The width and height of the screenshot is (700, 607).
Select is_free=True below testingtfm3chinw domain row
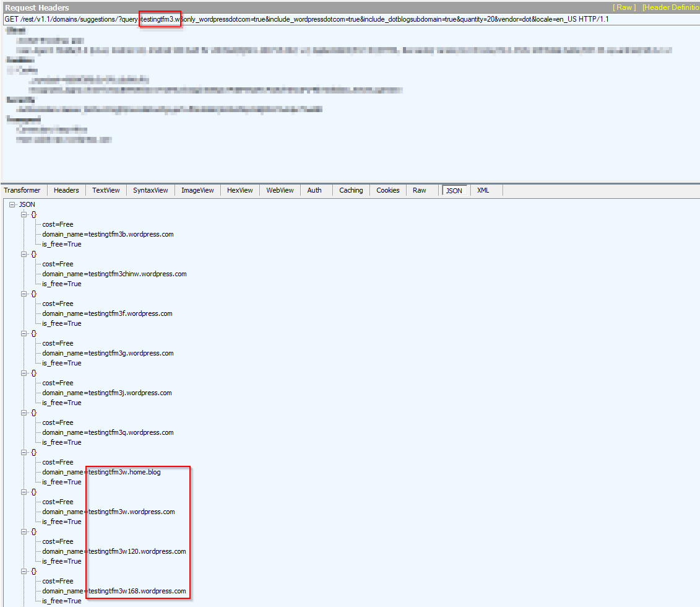[x=62, y=284]
